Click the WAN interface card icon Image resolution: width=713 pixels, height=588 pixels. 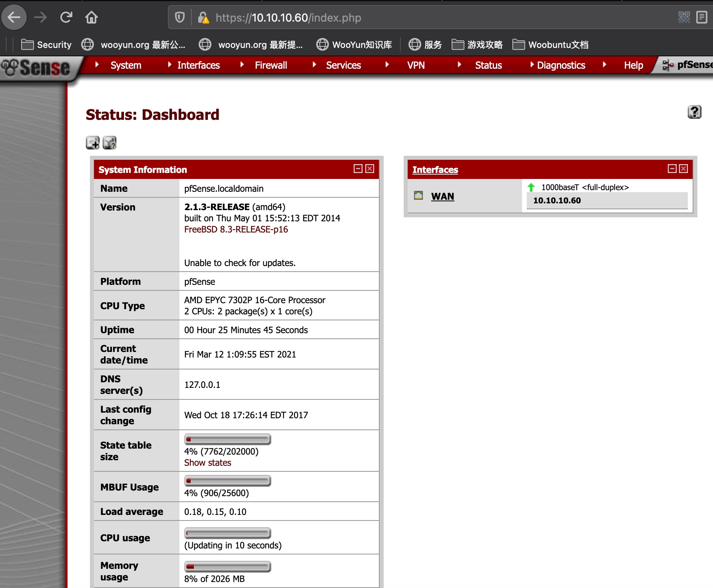pos(418,195)
